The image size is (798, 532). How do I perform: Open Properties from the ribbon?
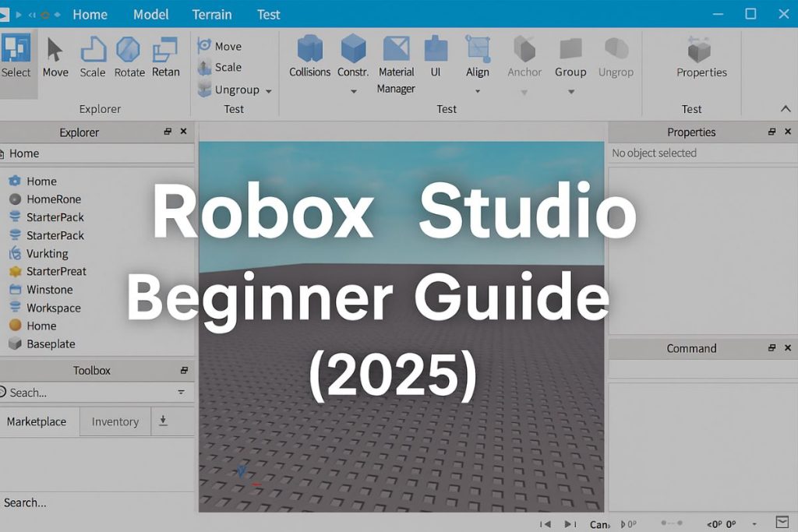pos(701,56)
